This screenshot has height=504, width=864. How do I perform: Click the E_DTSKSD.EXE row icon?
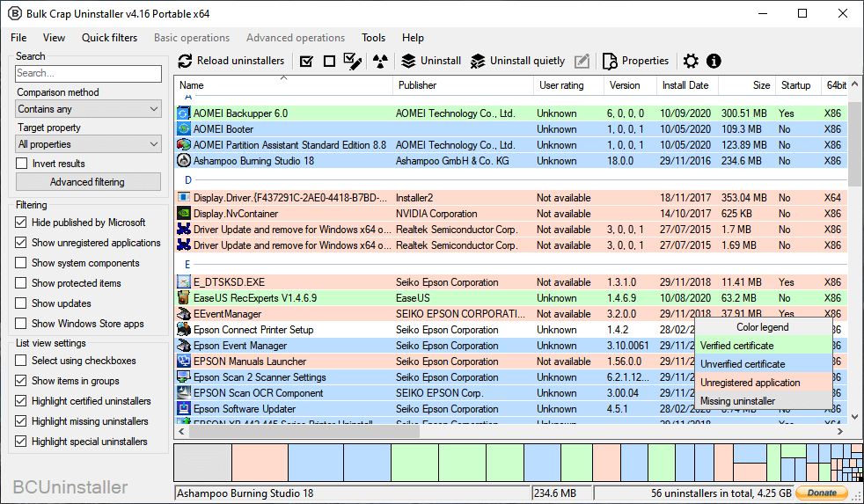pyautogui.click(x=184, y=282)
